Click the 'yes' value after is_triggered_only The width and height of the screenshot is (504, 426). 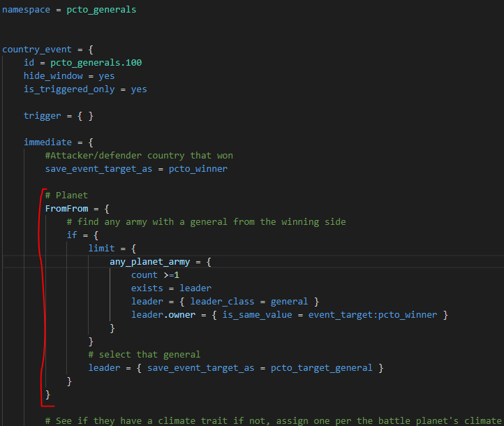click(x=139, y=89)
